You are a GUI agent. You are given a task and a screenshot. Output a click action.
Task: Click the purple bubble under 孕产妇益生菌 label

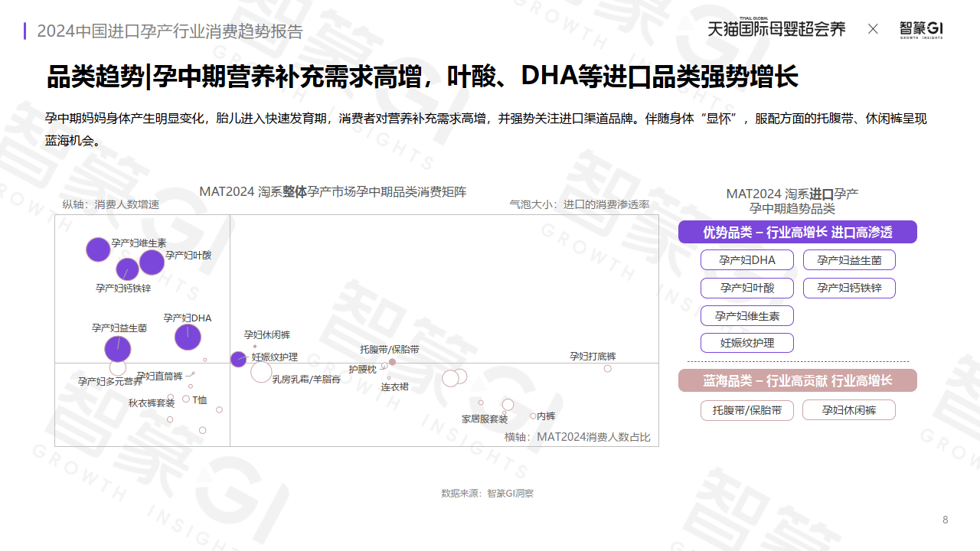click(118, 349)
